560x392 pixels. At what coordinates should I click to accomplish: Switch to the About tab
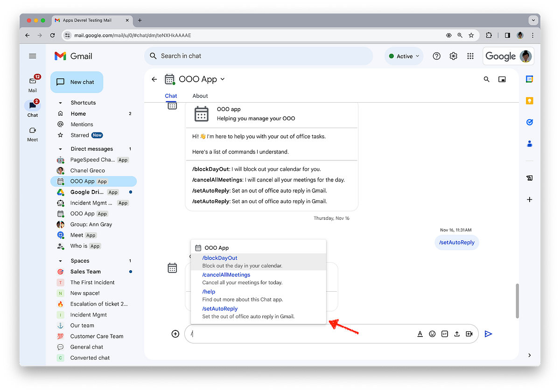click(200, 96)
